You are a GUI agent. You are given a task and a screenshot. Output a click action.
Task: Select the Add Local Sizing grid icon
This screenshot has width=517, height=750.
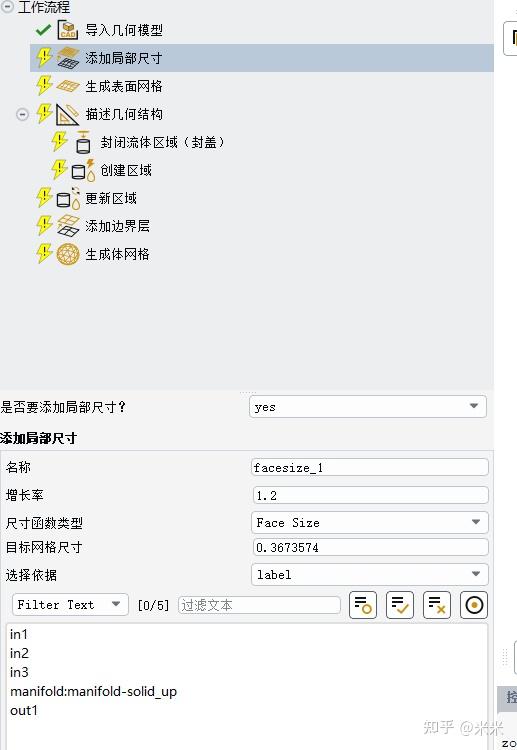(x=68, y=58)
